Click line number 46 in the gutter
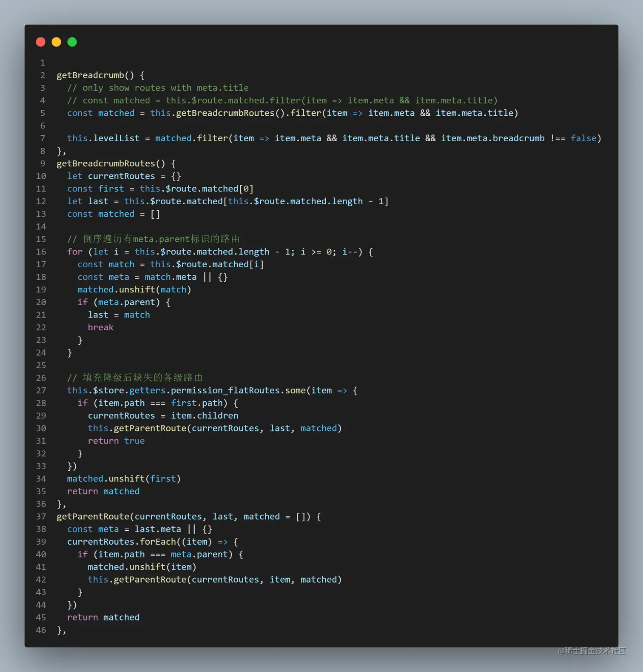This screenshot has width=643, height=672. point(41,630)
